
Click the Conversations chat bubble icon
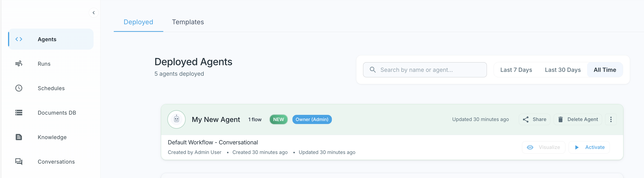19,162
